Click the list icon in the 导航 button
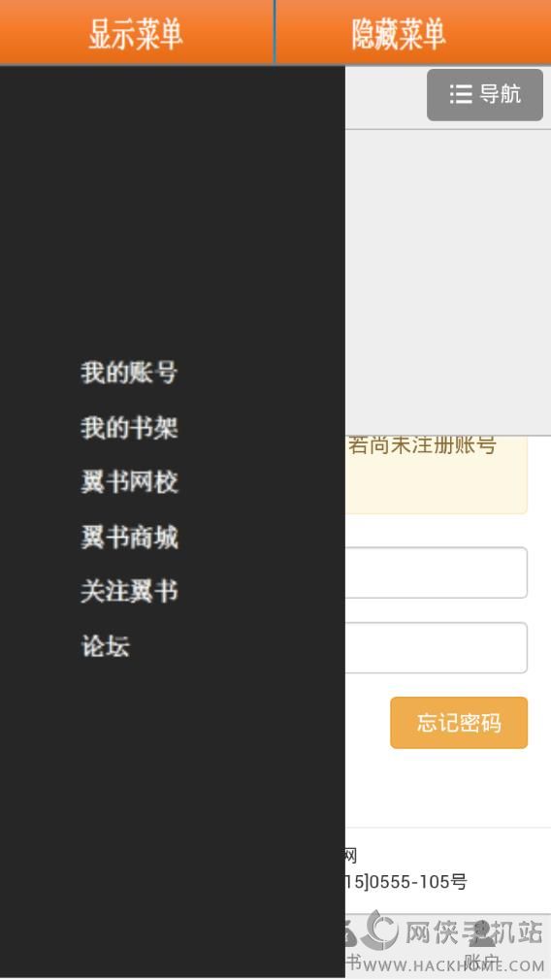The height and width of the screenshot is (980, 551). (461, 94)
